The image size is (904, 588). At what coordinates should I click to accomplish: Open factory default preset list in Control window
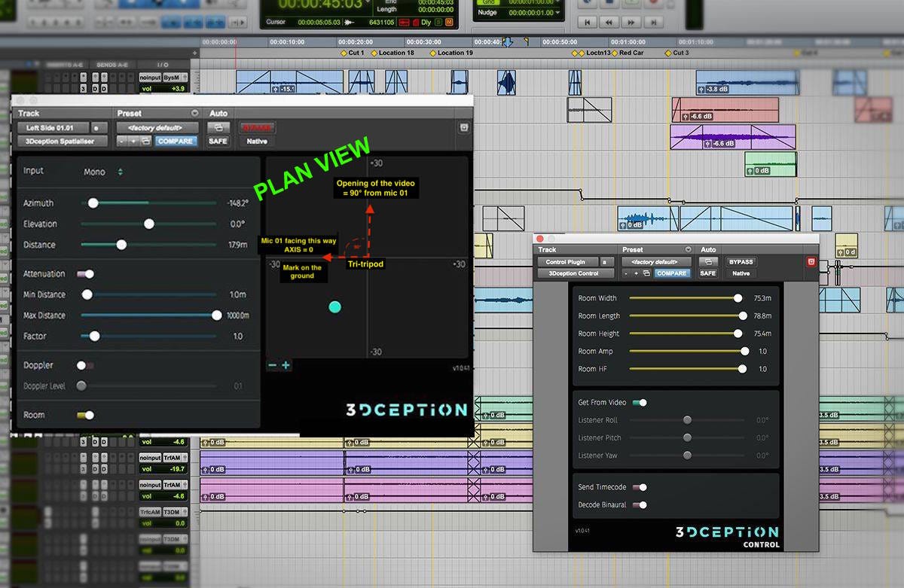tap(655, 262)
